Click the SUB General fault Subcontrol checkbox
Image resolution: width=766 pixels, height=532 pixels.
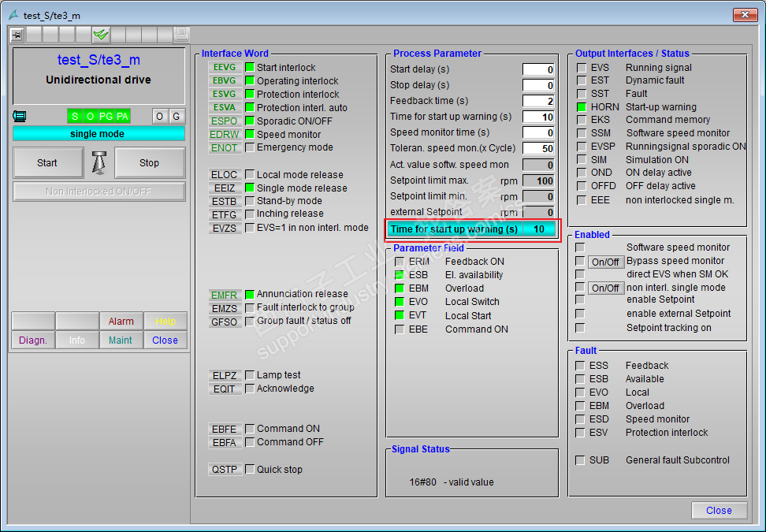click(580, 460)
